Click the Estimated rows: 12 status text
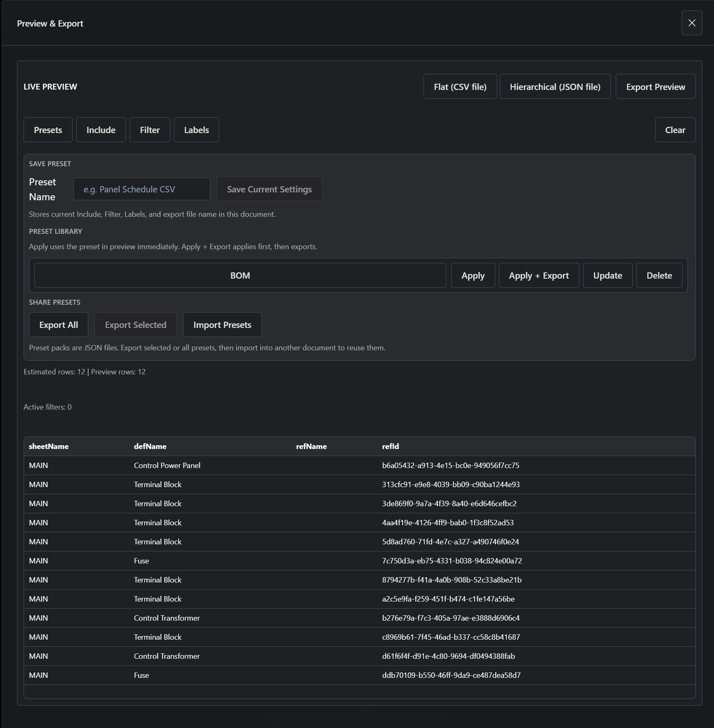This screenshot has width=714, height=728. pyautogui.click(x=54, y=372)
